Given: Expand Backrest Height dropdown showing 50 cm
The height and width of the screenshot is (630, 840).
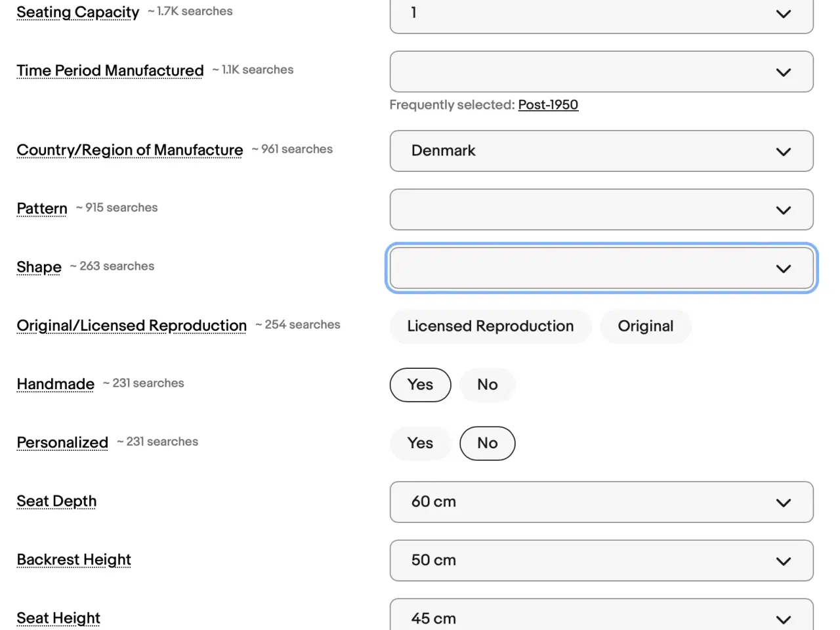Looking at the screenshot, I should click(x=600, y=560).
